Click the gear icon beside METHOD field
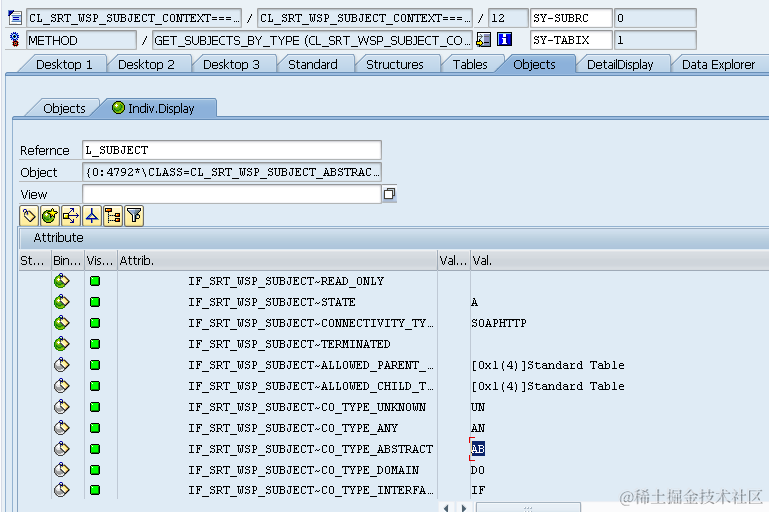This screenshot has width=769, height=512. click(x=15, y=40)
